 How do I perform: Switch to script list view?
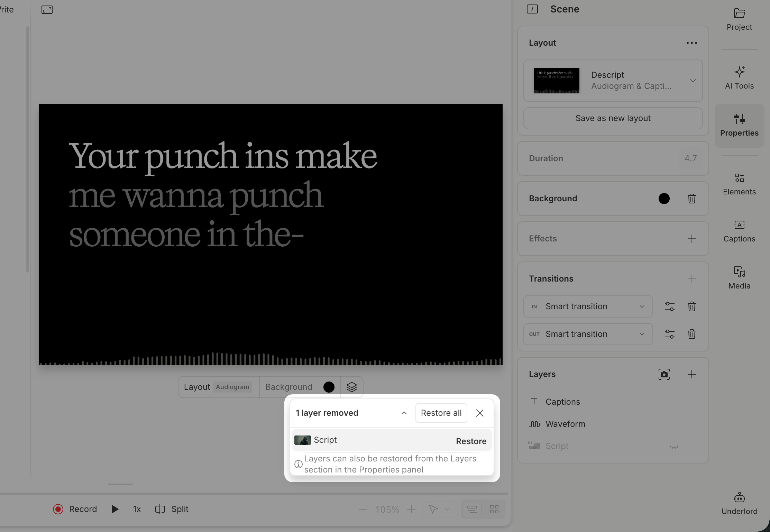point(472,509)
